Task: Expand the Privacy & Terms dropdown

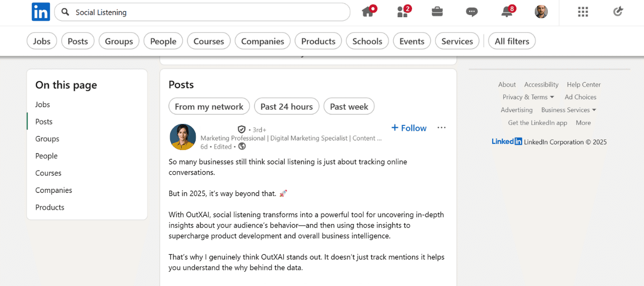Action: (528, 97)
